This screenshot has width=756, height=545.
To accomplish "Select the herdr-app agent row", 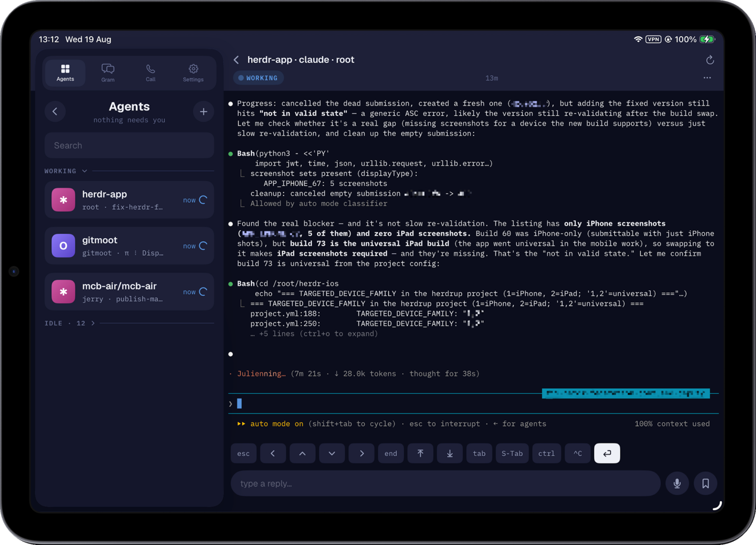I will (x=129, y=200).
